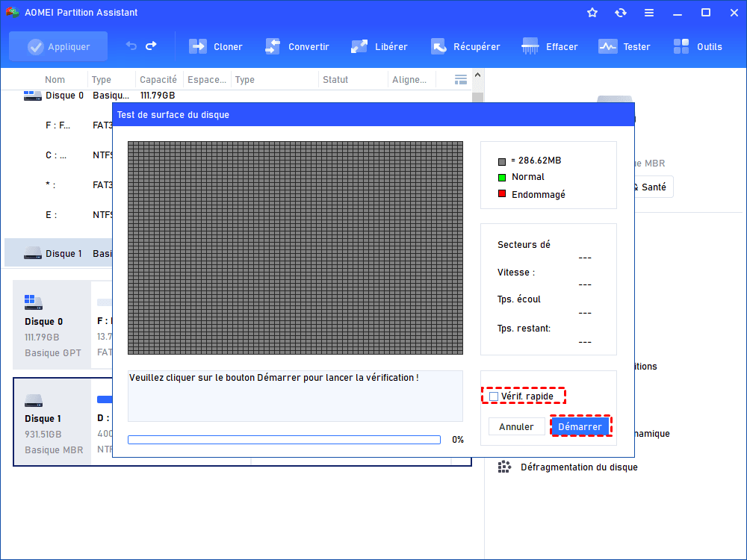Screen dimensions: 747x560
Task: Click the undo arrow icon
Action: coord(131,46)
